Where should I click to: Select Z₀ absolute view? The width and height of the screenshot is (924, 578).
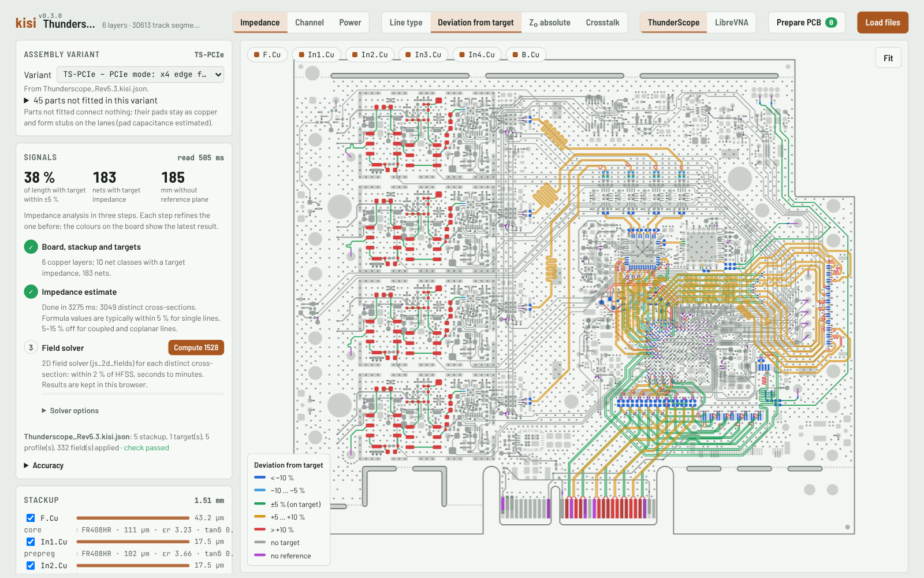[550, 23]
